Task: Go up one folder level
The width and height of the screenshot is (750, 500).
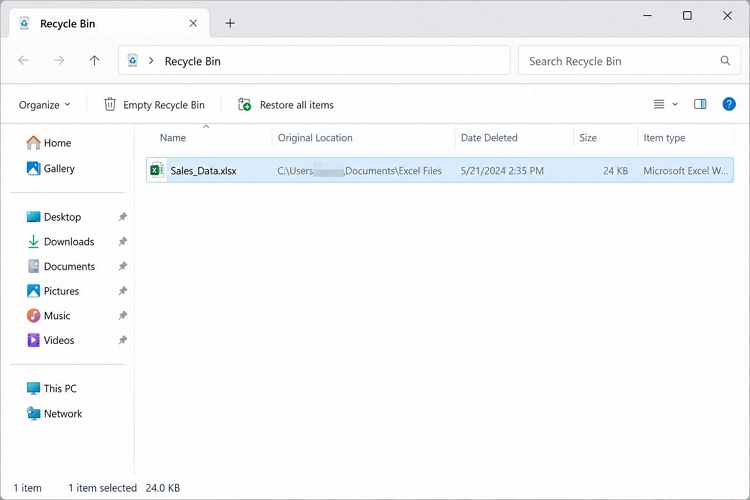Action: pyautogui.click(x=94, y=60)
